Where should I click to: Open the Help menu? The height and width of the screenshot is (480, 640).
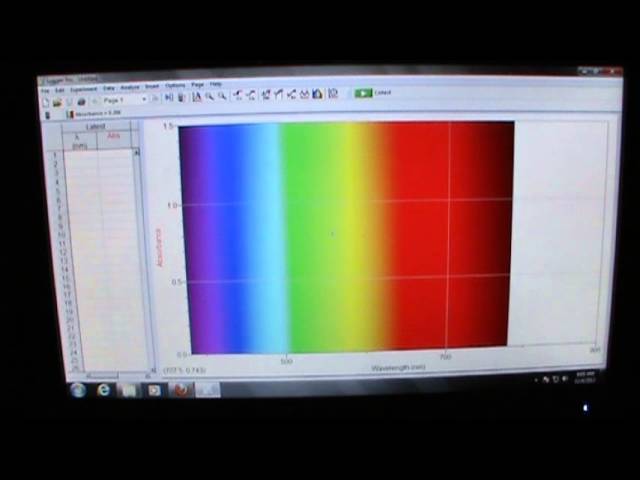[x=216, y=84]
